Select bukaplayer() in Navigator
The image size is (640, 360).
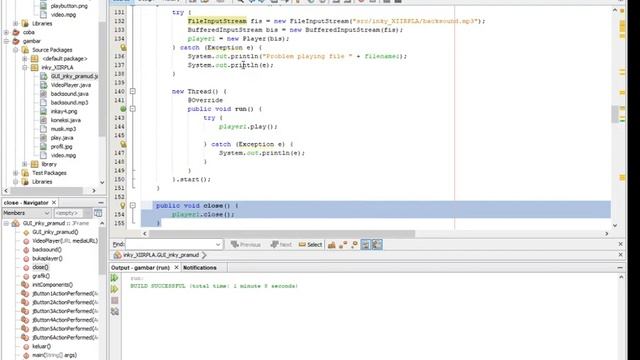coord(47,258)
